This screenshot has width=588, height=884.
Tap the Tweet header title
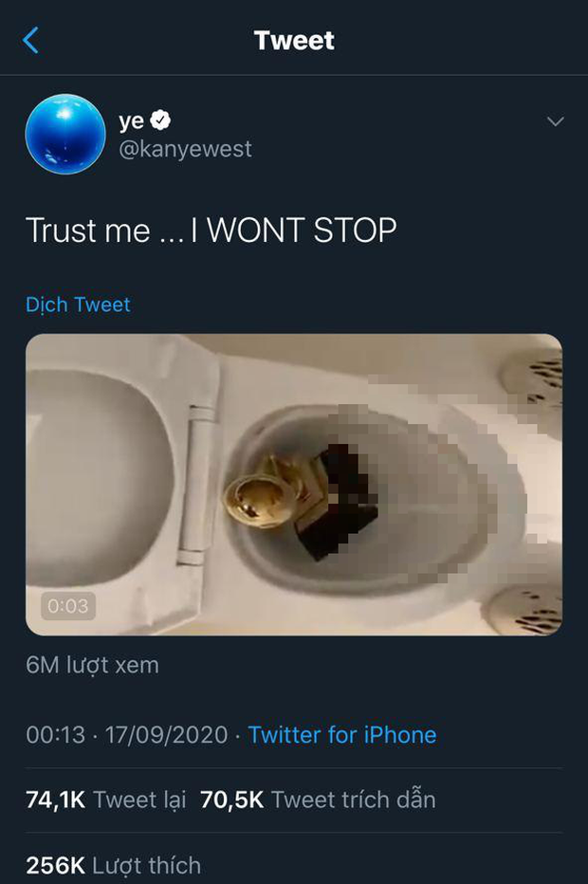click(x=294, y=41)
